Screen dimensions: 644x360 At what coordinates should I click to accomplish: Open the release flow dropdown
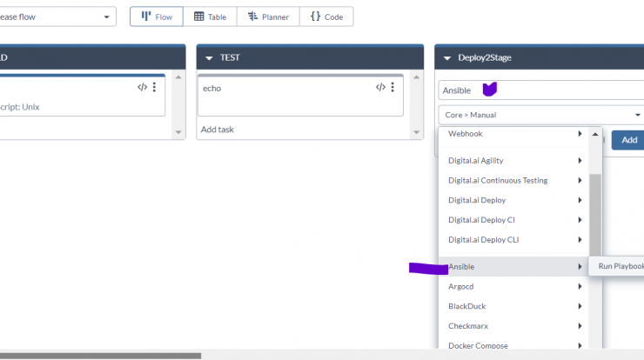click(57, 17)
